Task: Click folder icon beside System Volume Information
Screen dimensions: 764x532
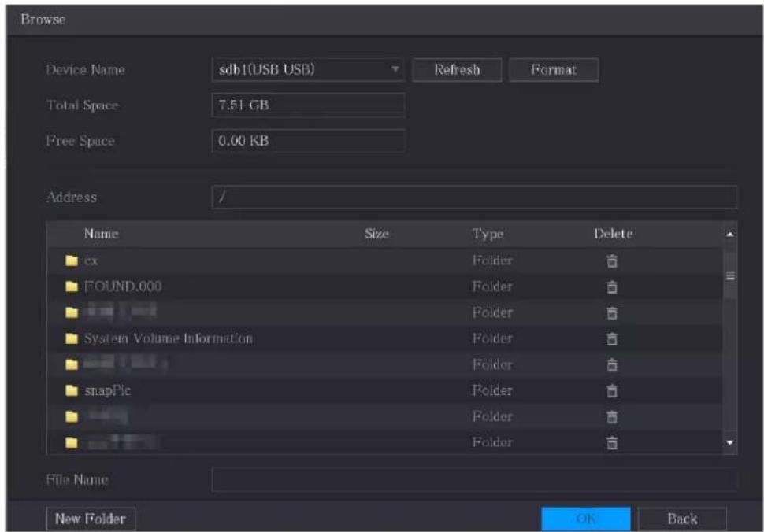Action: (72, 338)
